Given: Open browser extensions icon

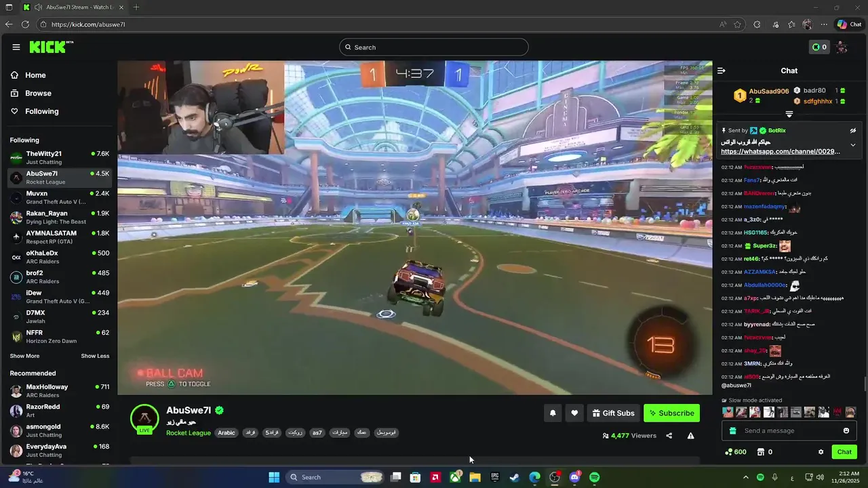Looking at the screenshot, I should click(757, 24).
